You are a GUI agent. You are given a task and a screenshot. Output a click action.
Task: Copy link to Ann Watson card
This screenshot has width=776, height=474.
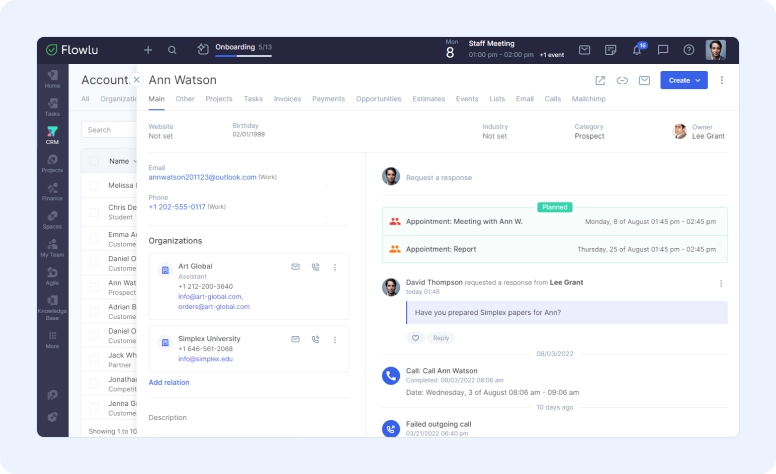pyautogui.click(x=622, y=80)
